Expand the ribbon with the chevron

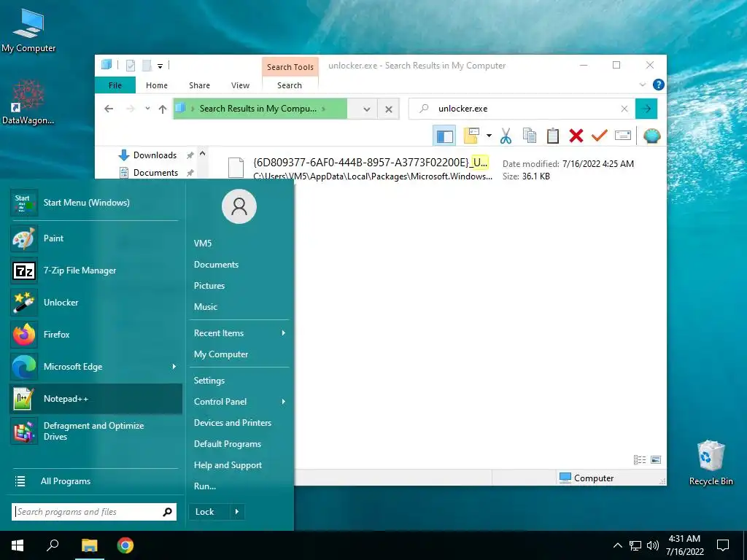point(642,85)
